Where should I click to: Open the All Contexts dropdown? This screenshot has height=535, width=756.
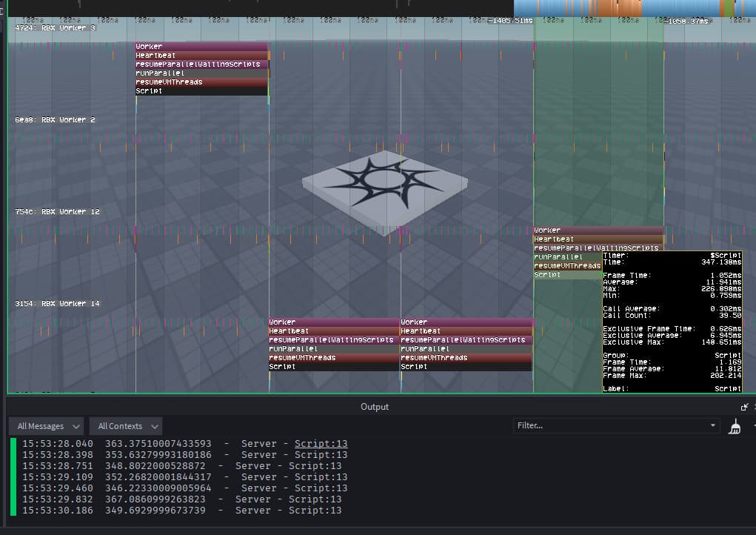(x=124, y=426)
